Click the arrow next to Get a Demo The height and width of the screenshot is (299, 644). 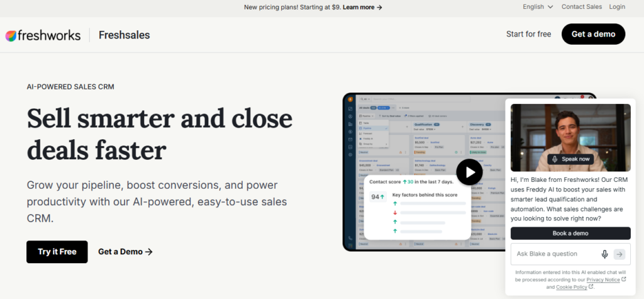[149, 252]
